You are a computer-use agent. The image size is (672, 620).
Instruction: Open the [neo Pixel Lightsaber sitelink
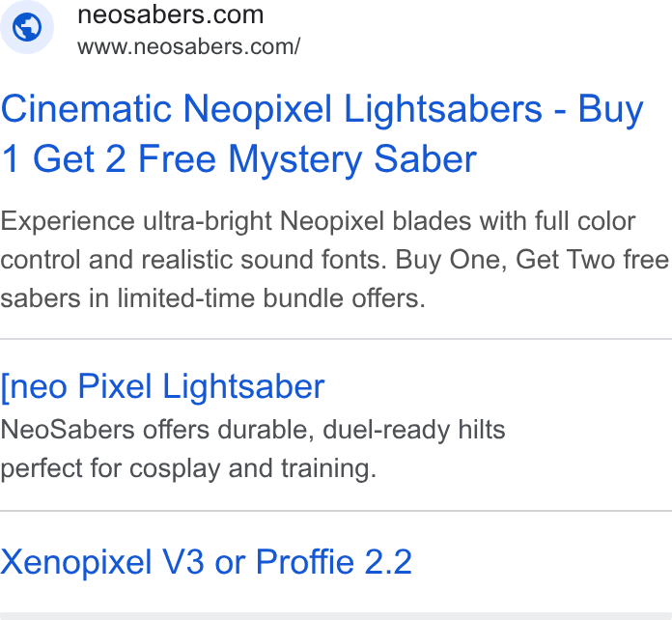tap(162, 386)
